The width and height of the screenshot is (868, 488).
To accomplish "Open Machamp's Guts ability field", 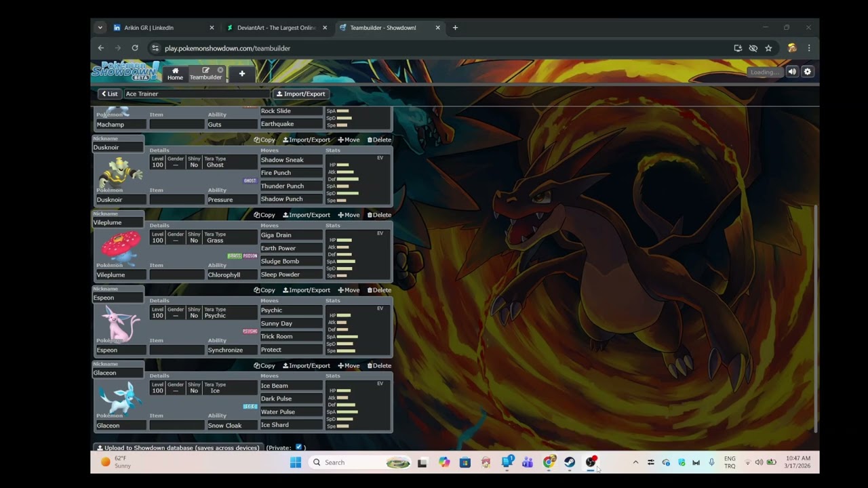I will click(x=232, y=124).
